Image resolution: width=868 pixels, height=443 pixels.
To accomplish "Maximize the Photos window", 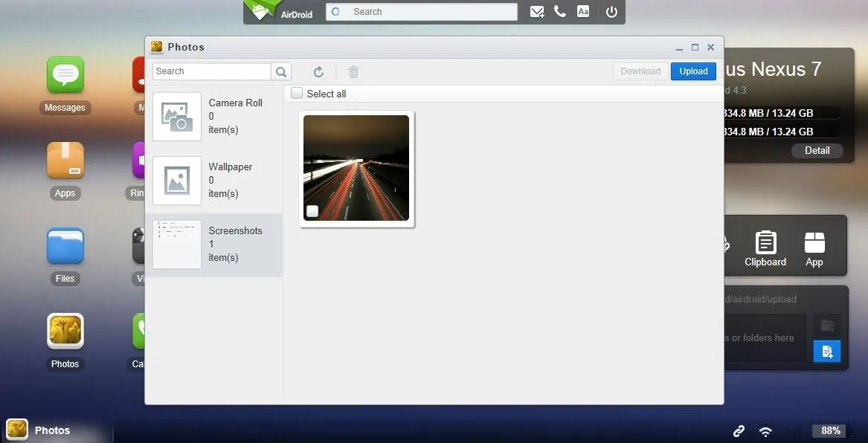I will [x=695, y=48].
